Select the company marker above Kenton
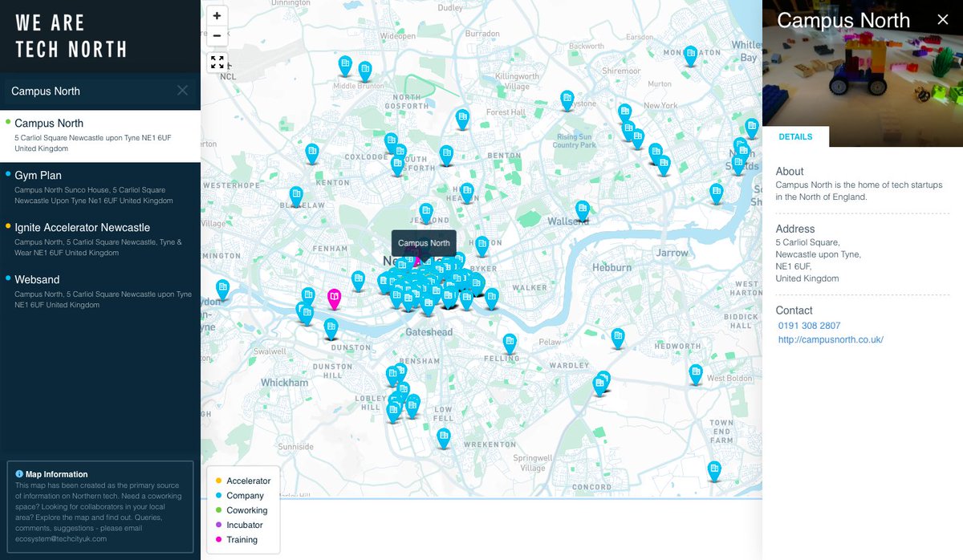Viewport: 963px width, 560px height. [312, 154]
